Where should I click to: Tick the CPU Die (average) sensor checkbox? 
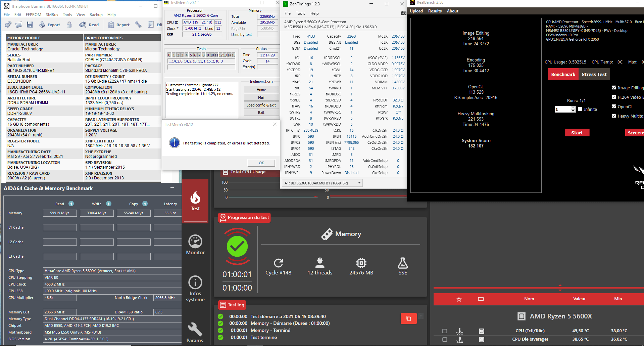[445, 339]
